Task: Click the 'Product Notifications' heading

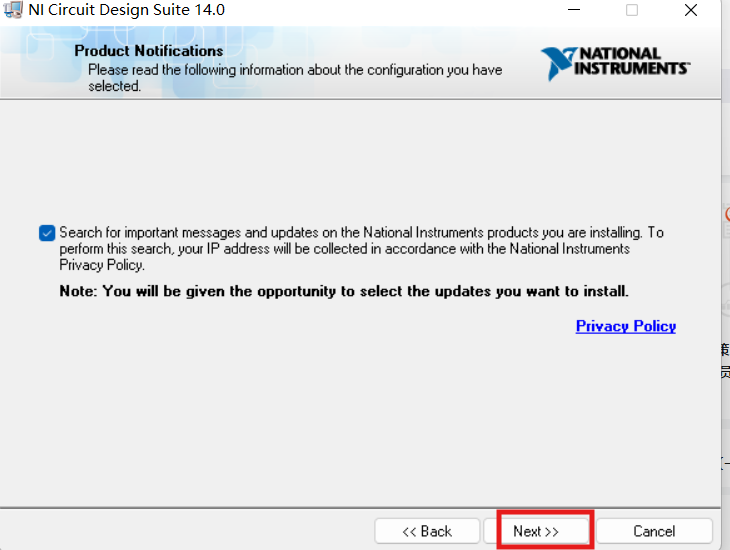Action: (x=149, y=51)
